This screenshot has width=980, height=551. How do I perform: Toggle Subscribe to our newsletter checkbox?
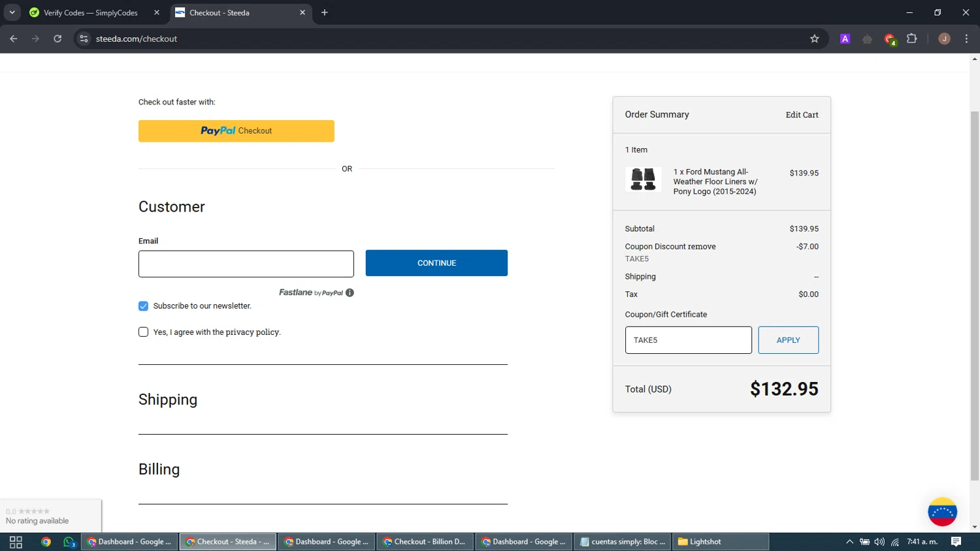(143, 306)
